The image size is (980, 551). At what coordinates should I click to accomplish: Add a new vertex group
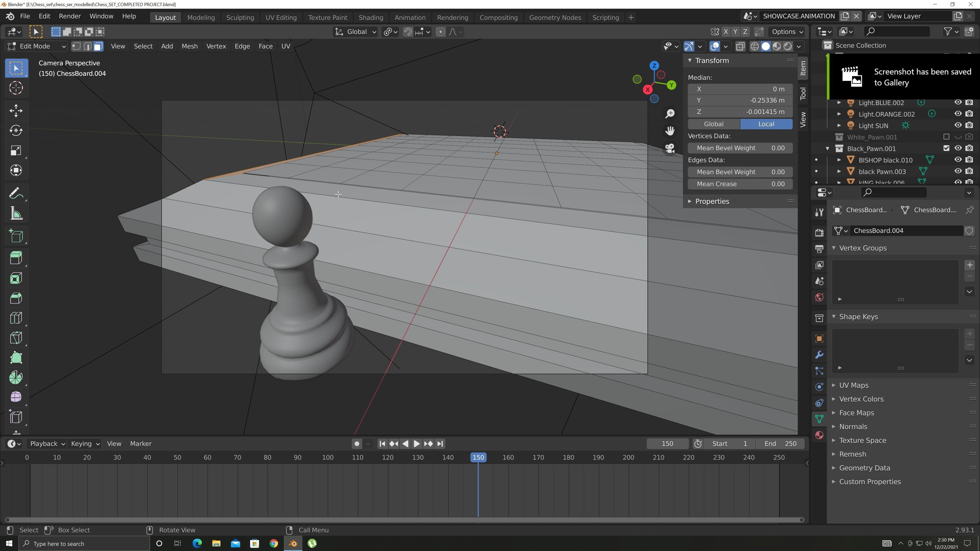pos(969,265)
